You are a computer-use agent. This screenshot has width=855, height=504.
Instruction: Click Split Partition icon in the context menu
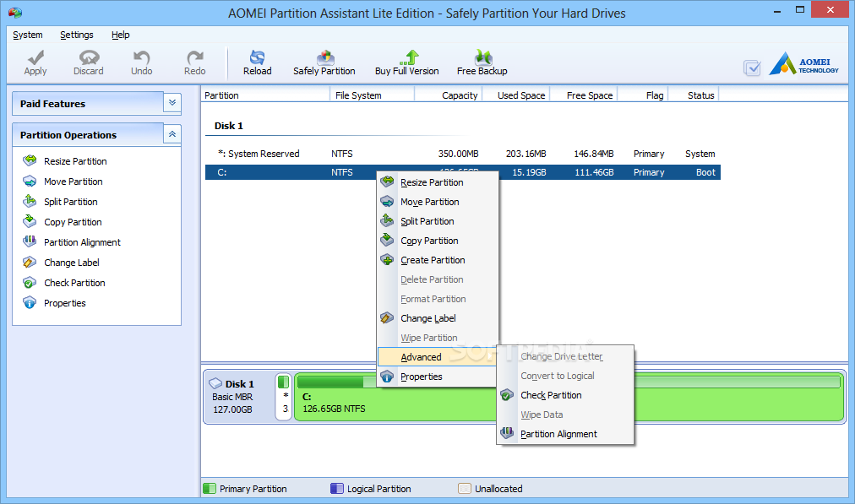[x=387, y=220]
